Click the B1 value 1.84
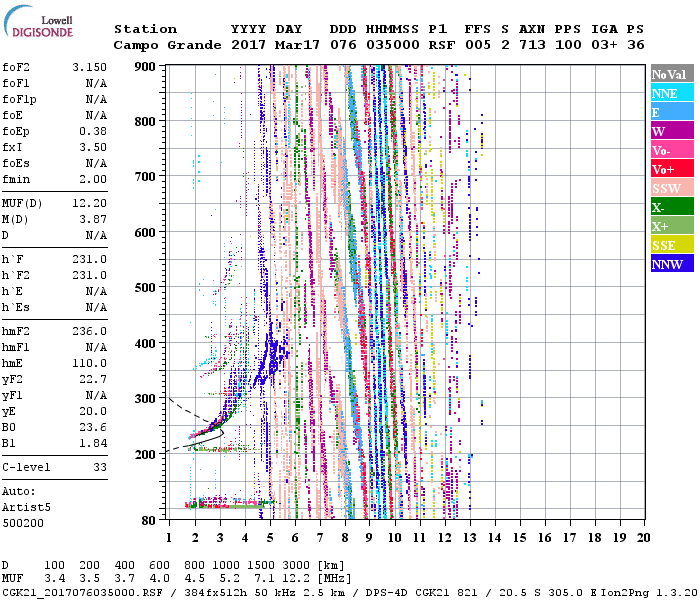 pyautogui.click(x=93, y=443)
